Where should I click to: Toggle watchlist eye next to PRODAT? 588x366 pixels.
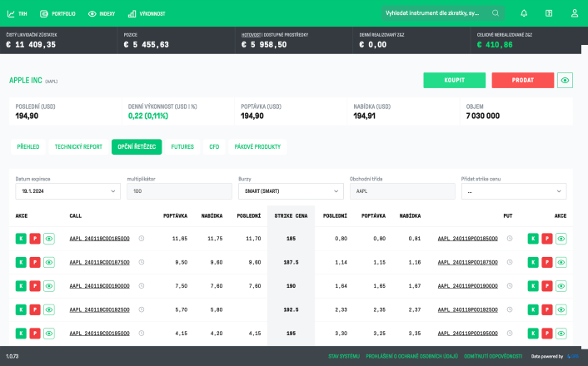point(565,80)
